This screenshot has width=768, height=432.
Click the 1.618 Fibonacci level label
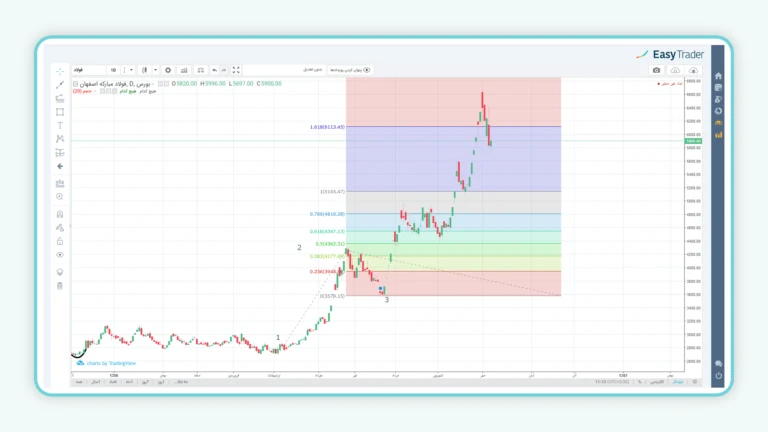(x=327, y=127)
